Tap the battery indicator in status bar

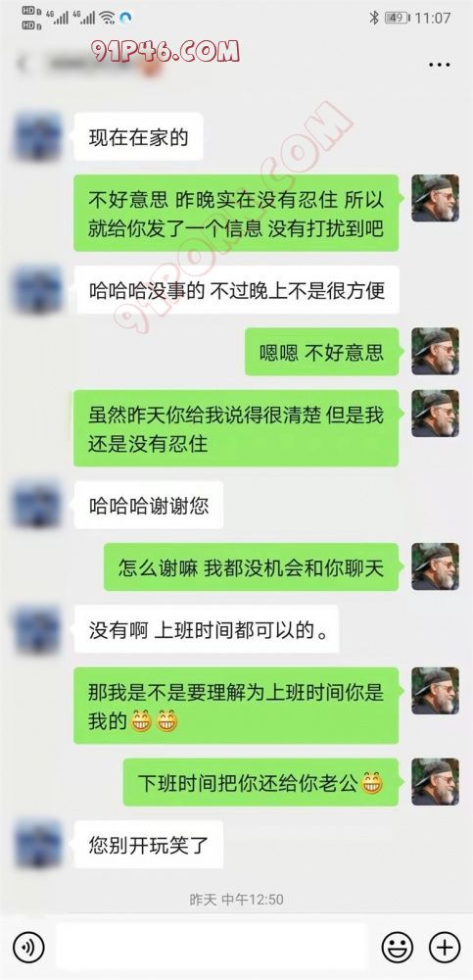click(x=398, y=18)
